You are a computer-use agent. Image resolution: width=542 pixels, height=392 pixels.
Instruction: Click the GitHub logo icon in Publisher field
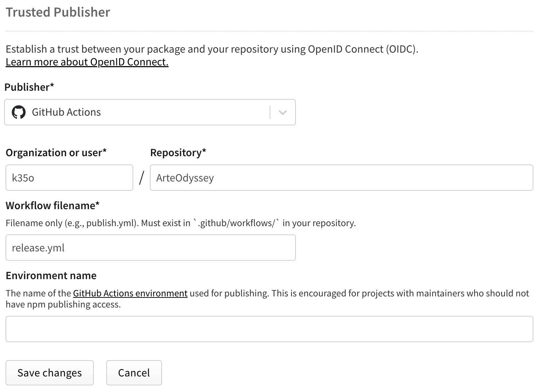(19, 112)
